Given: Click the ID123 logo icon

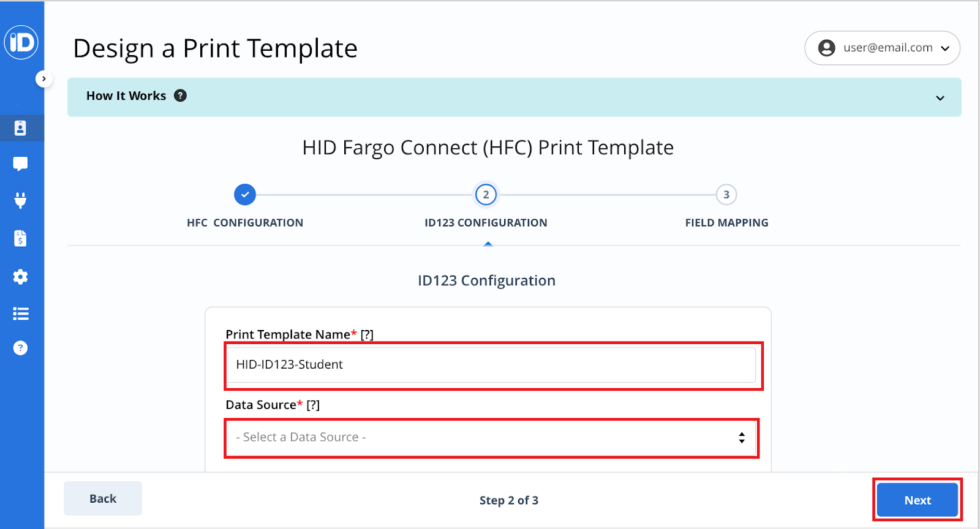Looking at the screenshot, I should pos(21,42).
